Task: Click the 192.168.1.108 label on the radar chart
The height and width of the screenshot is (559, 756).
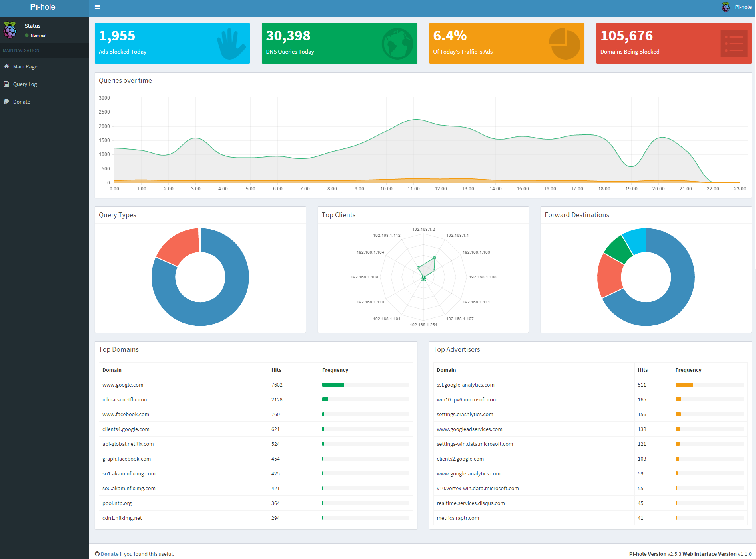Action: tap(483, 277)
